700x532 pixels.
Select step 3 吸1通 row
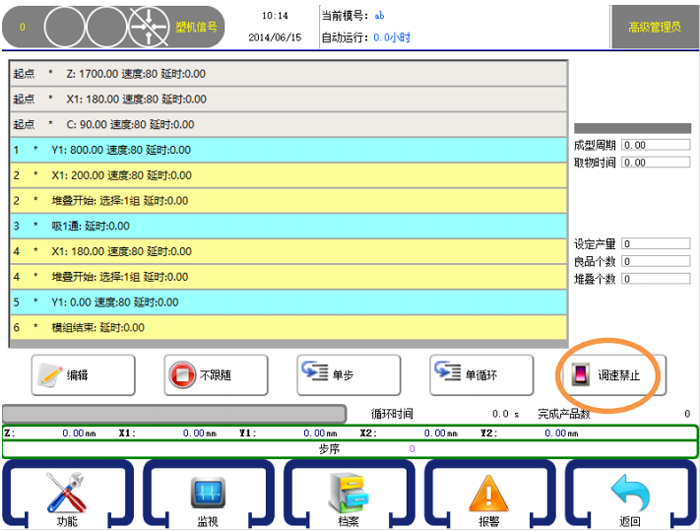coord(288,226)
